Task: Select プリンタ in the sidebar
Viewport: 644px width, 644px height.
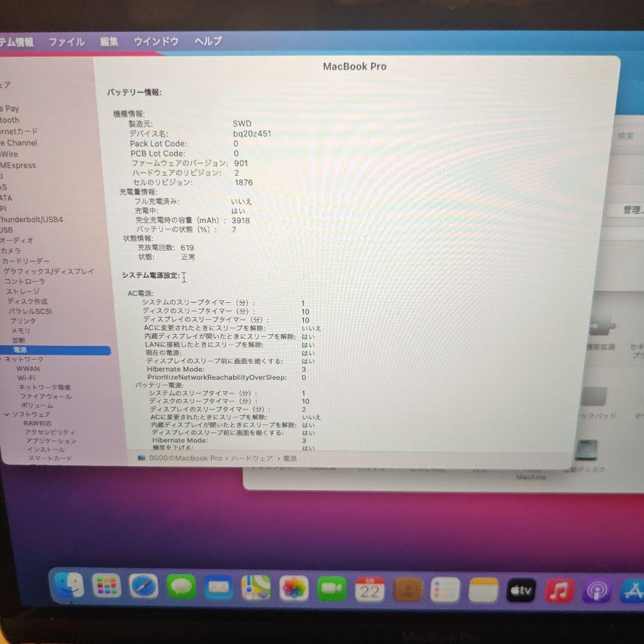Action: pyautogui.click(x=23, y=321)
